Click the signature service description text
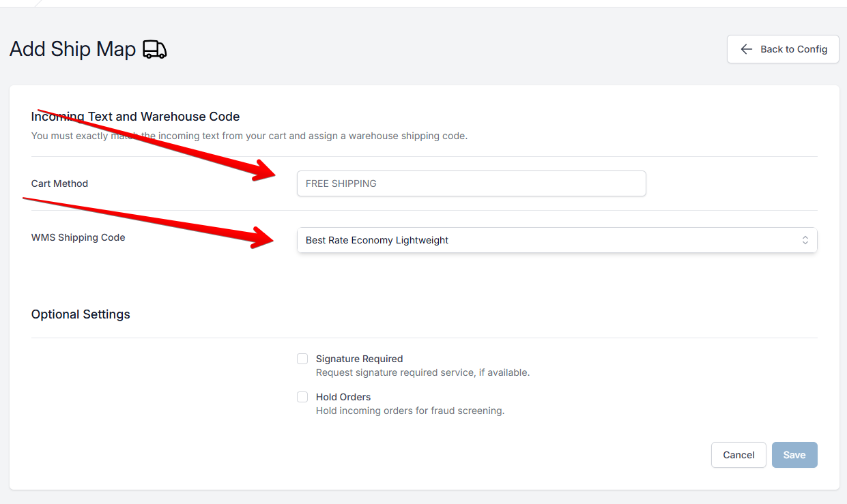 click(x=422, y=372)
